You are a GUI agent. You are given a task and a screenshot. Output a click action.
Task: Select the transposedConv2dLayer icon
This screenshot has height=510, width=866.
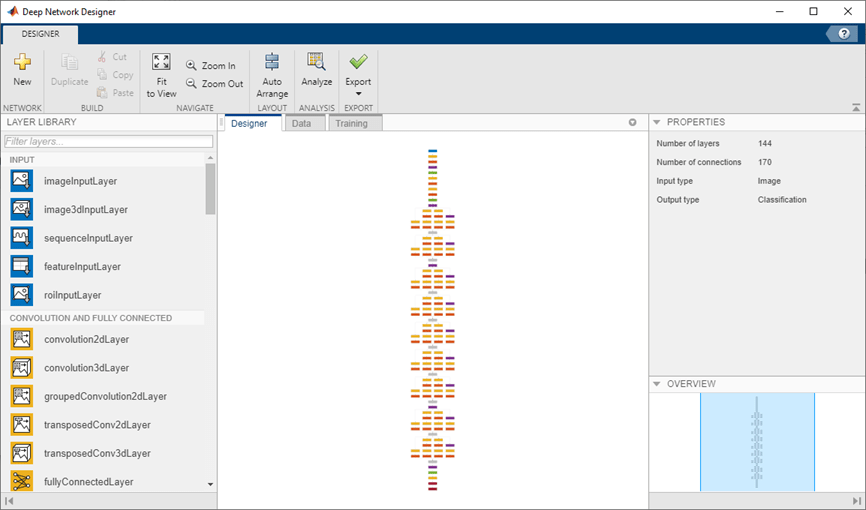[22, 424]
